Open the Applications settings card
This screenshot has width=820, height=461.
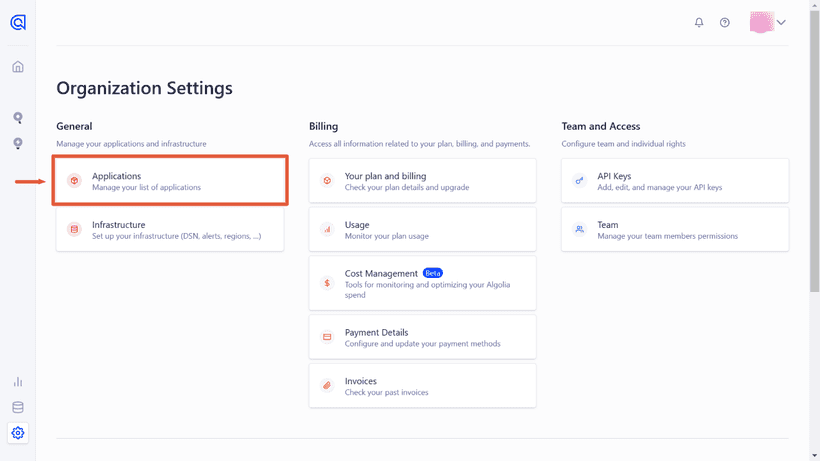pos(170,180)
